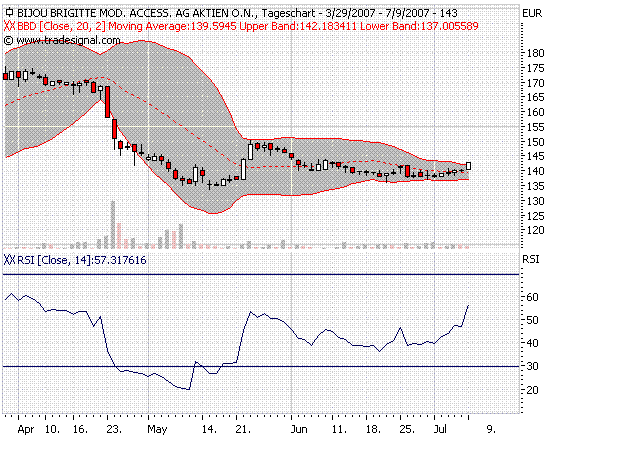This screenshot has width=639, height=464.
Task: Click the date range 3/29/2007 - 7/9/2007
Action: [x=380, y=13]
